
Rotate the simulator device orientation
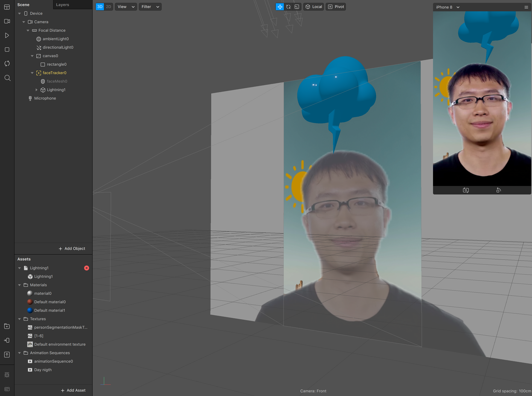[498, 190]
